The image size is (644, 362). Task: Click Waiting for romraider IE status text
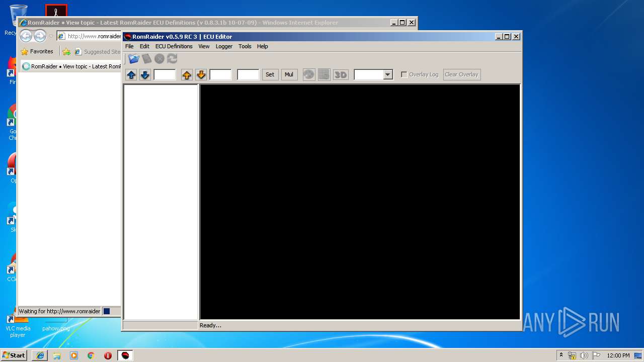click(x=59, y=311)
